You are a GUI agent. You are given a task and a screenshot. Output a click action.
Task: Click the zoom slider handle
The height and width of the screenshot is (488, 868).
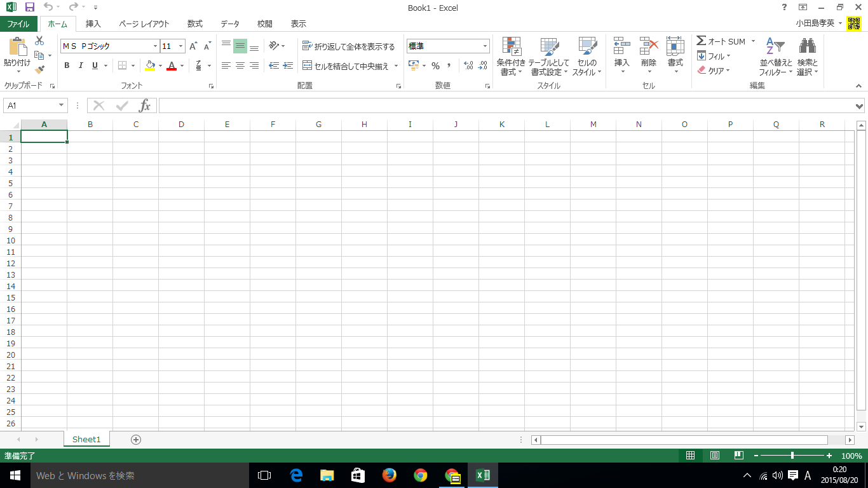tap(792, 456)
